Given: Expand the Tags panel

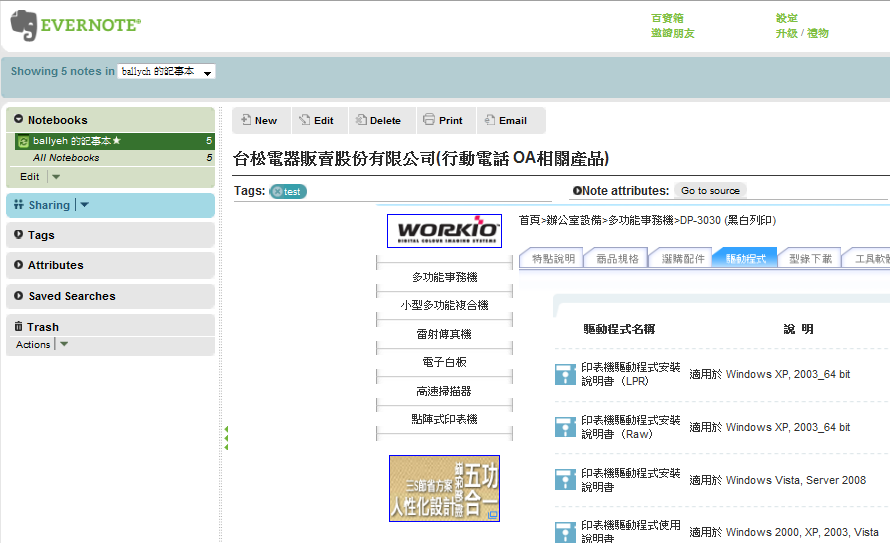Looking at the screenshot, I should [110, 235].
